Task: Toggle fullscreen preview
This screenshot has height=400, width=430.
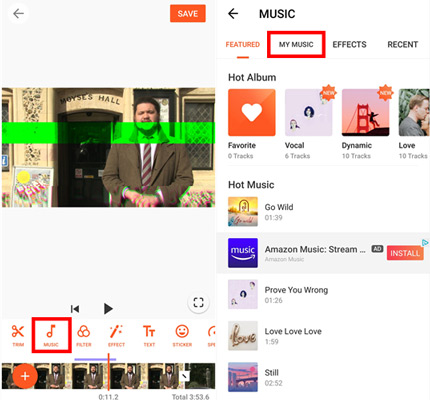Action: 198,302
